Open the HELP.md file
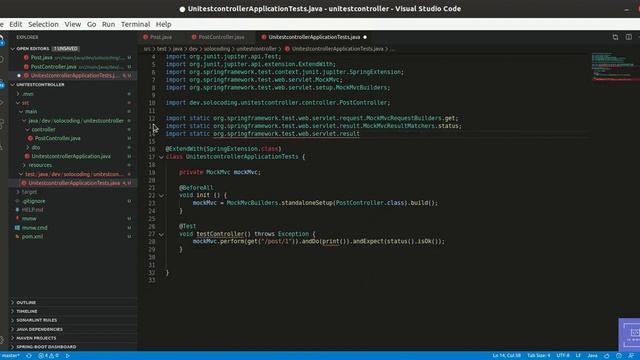Viewport: 640px width, 360px height. click(32, 210)
